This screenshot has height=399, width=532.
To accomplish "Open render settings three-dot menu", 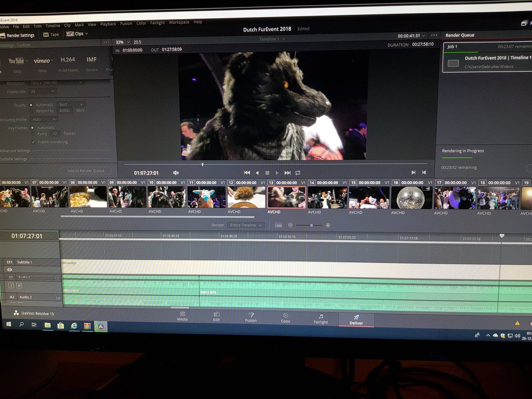I will [x=106, y=43].
